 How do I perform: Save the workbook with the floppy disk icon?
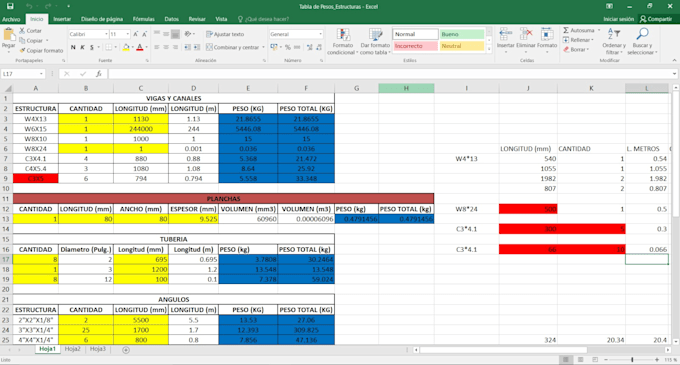(x=10, y=6)
